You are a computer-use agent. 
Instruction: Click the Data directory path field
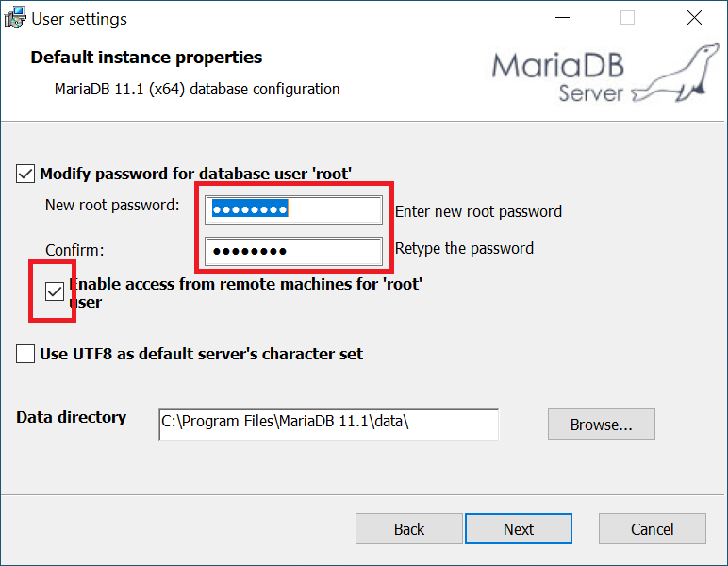[x=328, y=424]
